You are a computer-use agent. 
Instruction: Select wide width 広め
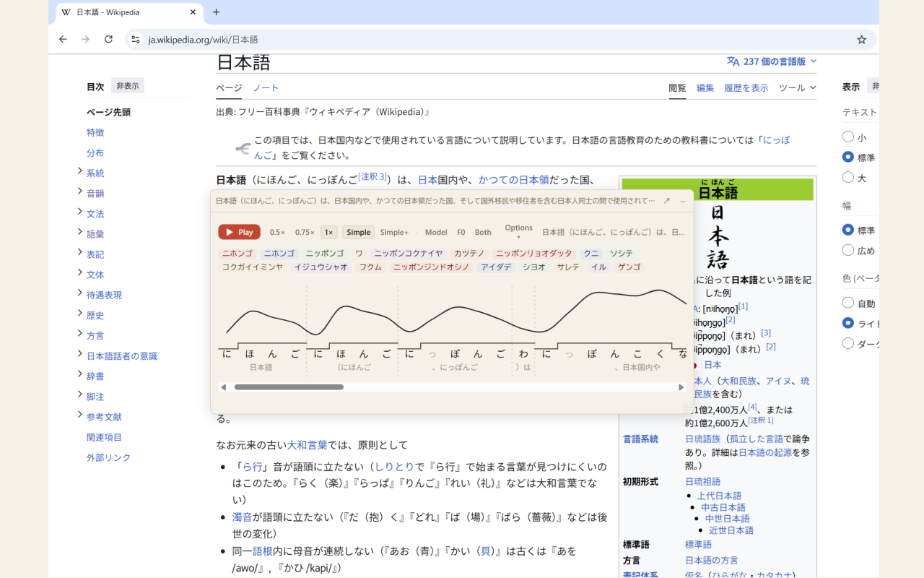click(848, 250)
